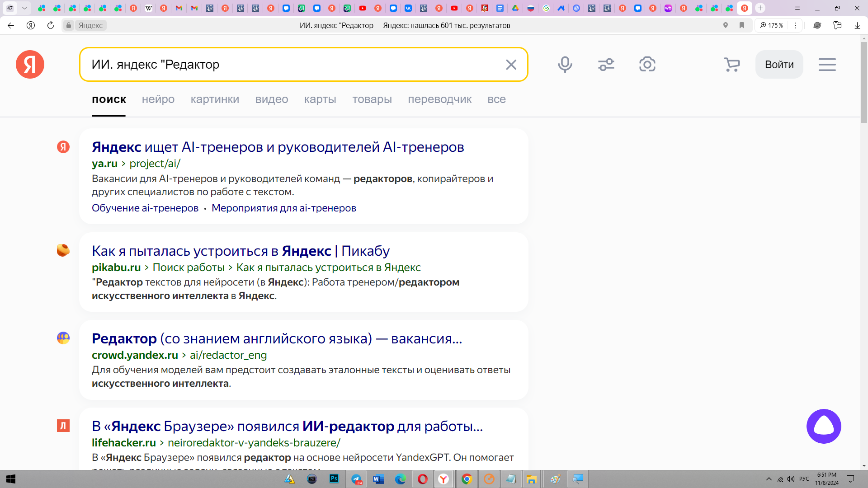Open the Мероприятия для ai-тренеров sitelink
868x488 pixels.
click(x=284, y=208)
